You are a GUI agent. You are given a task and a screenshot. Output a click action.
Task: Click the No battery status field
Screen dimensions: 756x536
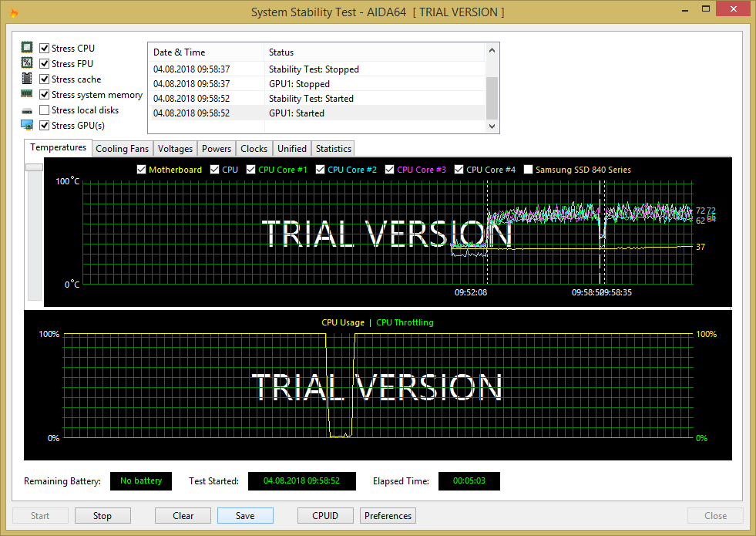point(141,481)
